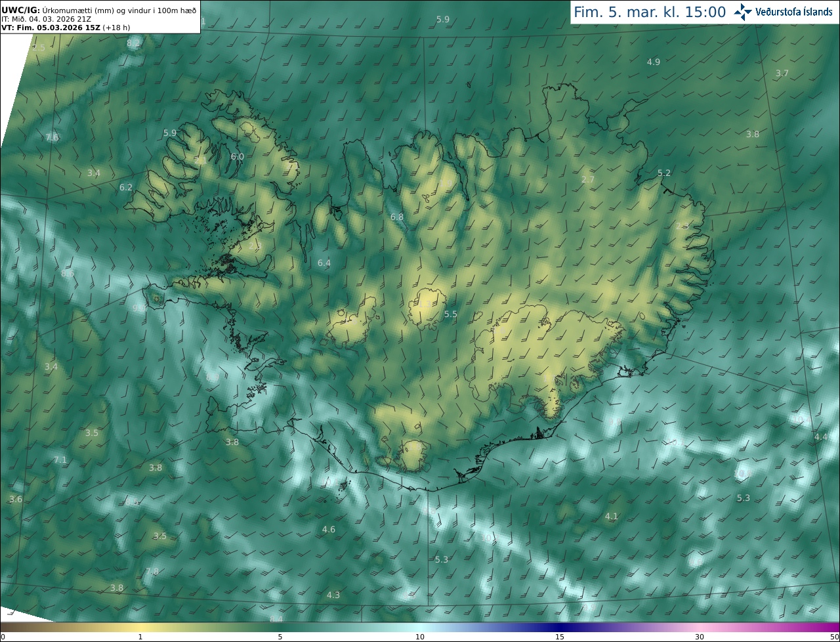Click the 7.1 value on the map
840x642 pixels.
60,460
